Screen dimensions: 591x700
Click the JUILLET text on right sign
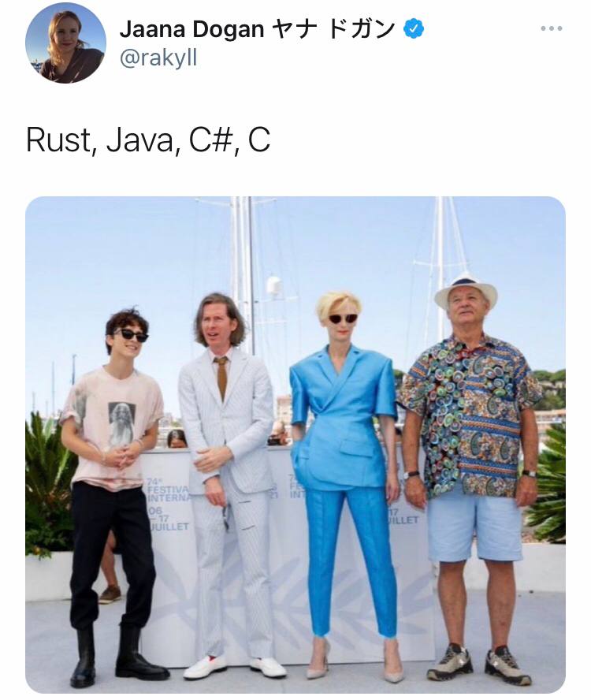coord(403,520)
